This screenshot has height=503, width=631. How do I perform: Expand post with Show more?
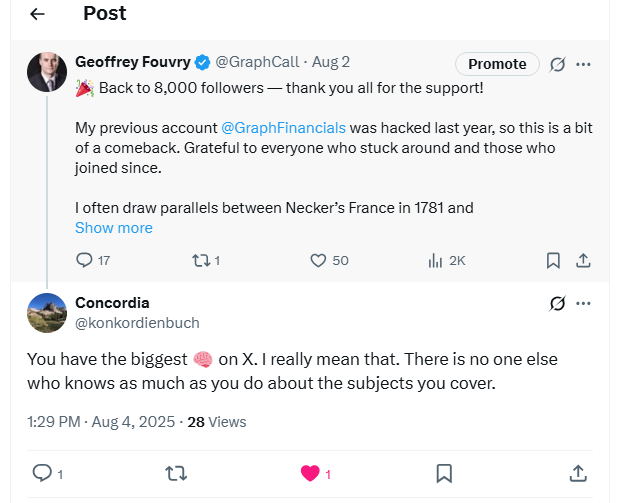coord(114,228)
